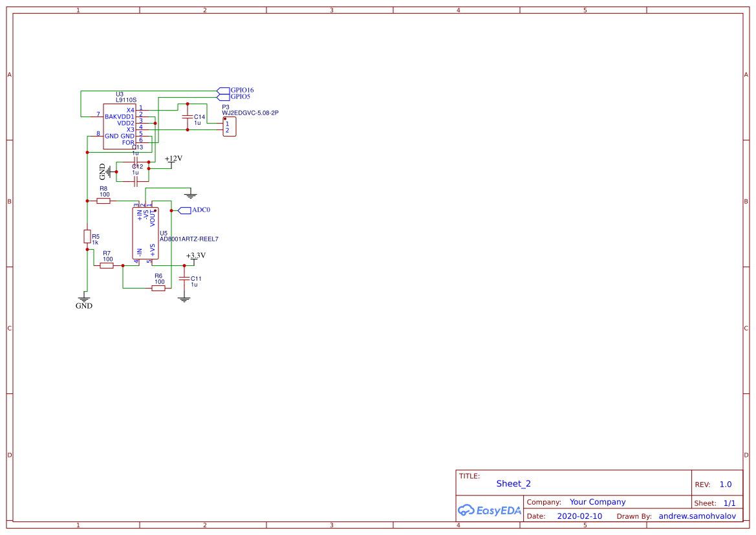Image resolution: width=756 pixels, height=535 pixels.
Task: Click the BAKVDD1 pin label on U3
Action: [x=120, y=116]
